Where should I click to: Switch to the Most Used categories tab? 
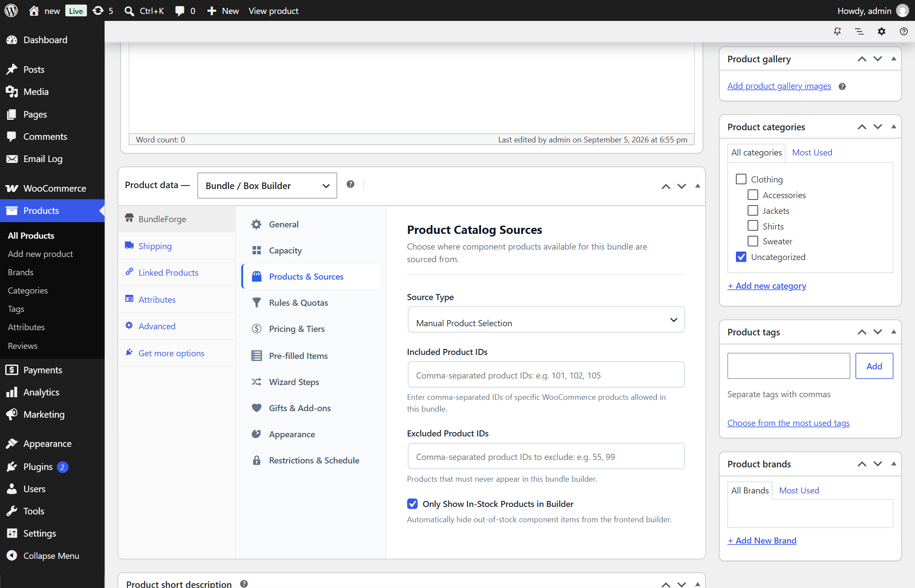click(812, 152)
